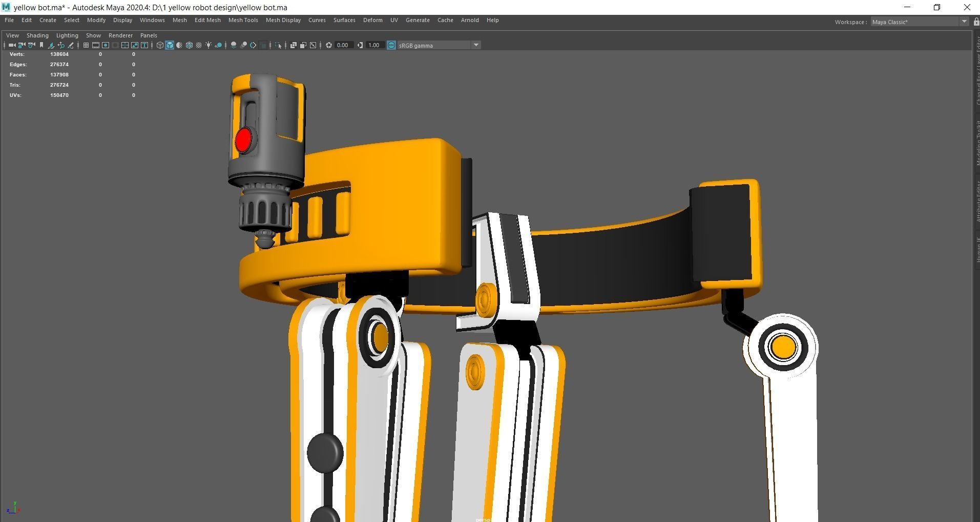The width and height of the screenshot is (980, 522).
Task: Toggle the viewport Grid icon
Action: pos(86,45)
